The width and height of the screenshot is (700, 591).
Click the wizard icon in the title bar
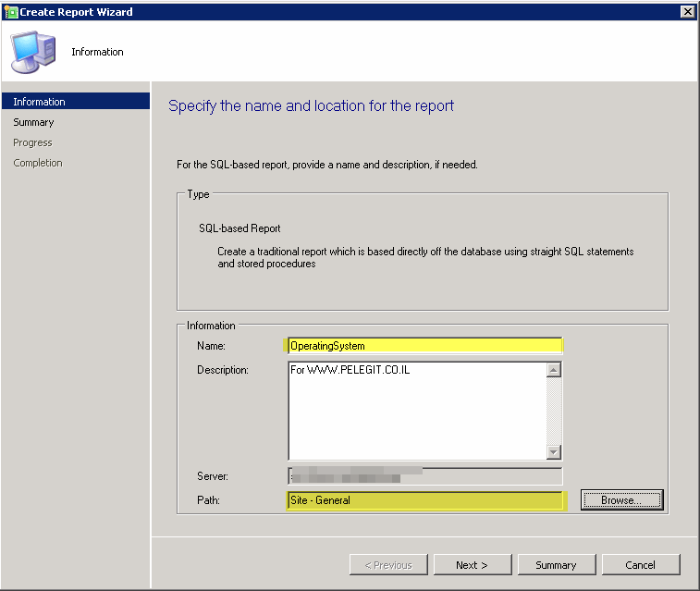(10, 12)
